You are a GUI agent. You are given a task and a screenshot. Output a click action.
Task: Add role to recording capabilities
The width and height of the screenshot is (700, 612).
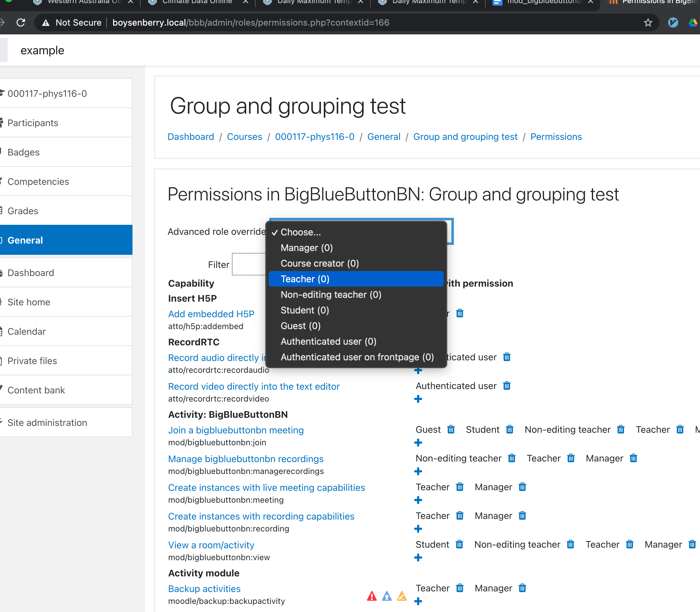pyautogui.click(x=418, y=529)
